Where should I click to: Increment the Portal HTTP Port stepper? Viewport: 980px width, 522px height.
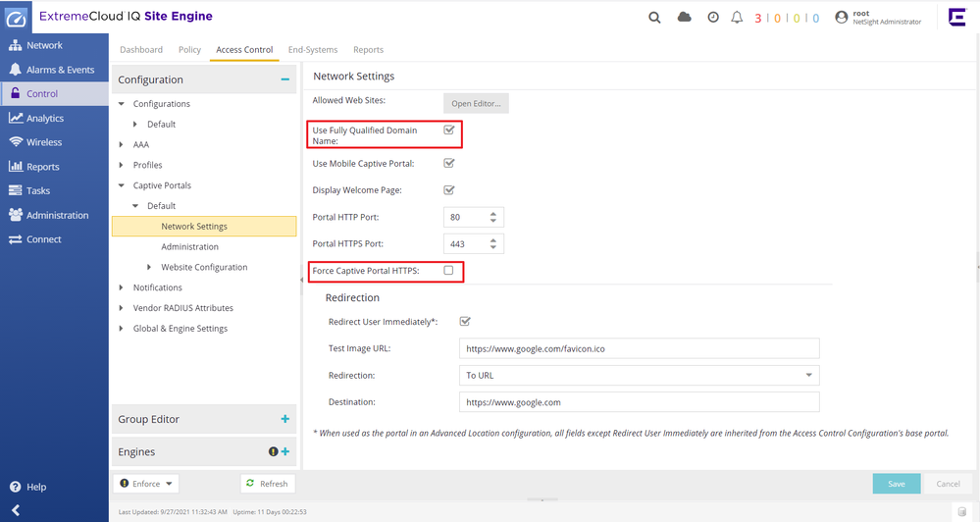(493, 214)
